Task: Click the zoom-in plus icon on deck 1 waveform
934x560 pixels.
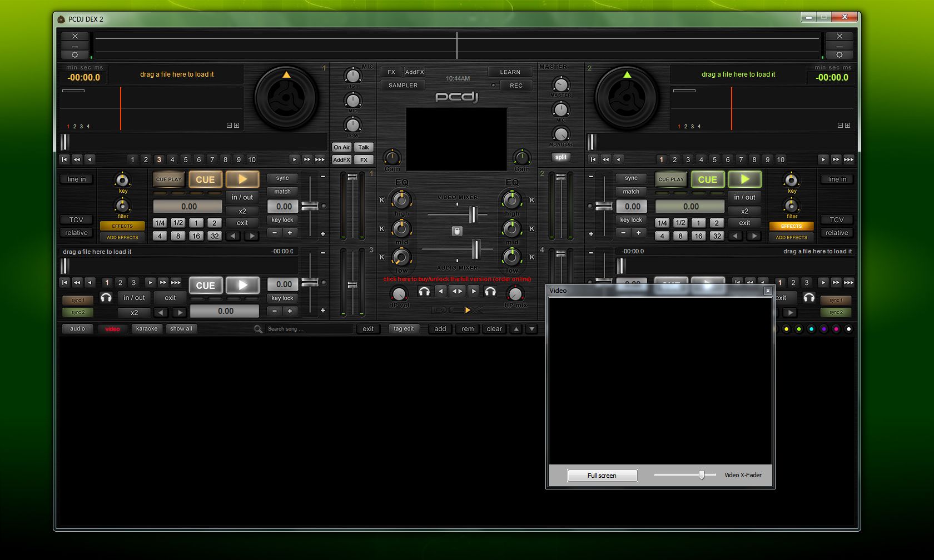Action: [x=237, y=126]
